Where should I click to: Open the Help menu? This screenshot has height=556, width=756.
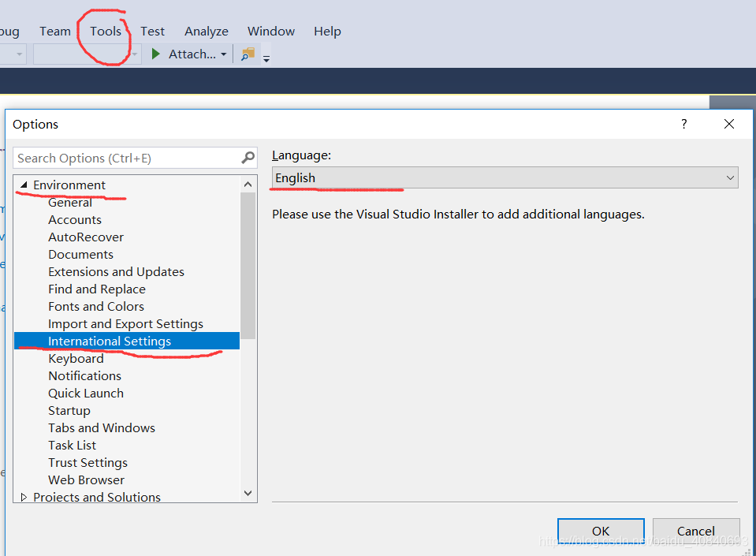327,32
